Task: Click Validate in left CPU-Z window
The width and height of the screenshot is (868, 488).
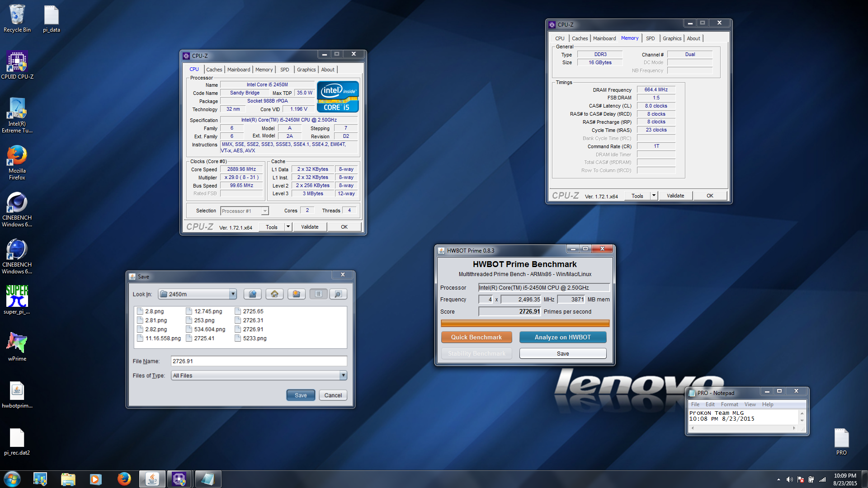Action: [x=310, y=227]
